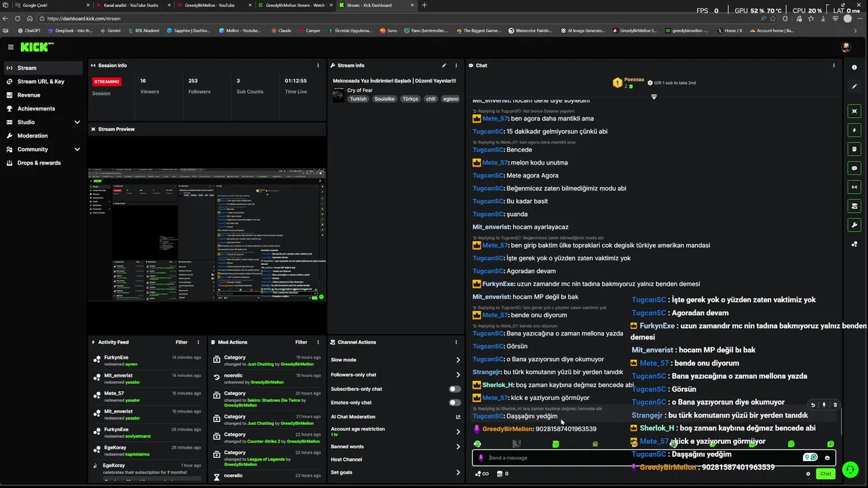Open AI Chat Moderation external link icon
Screen dimensions: 868x488
pos(458,417)
